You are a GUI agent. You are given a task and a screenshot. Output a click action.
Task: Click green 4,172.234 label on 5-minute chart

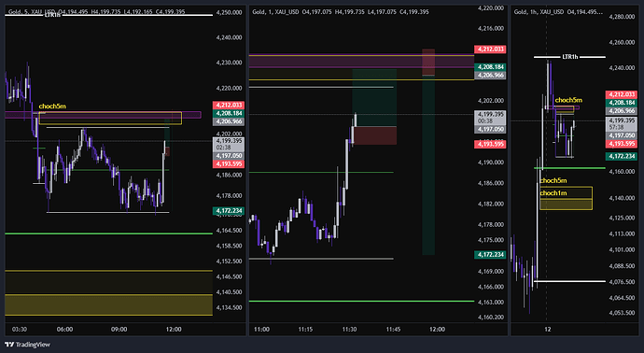click(x=229, y=211)
